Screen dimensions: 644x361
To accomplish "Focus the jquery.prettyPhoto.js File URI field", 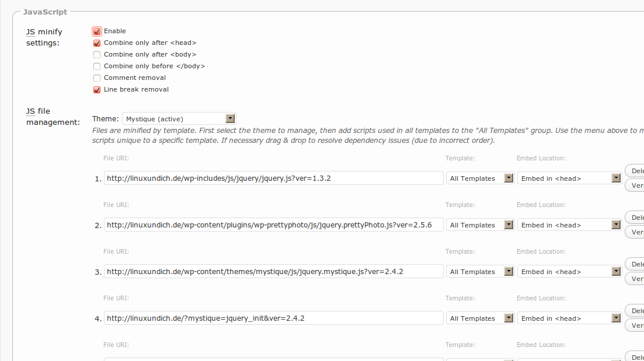I will [273, 225].
